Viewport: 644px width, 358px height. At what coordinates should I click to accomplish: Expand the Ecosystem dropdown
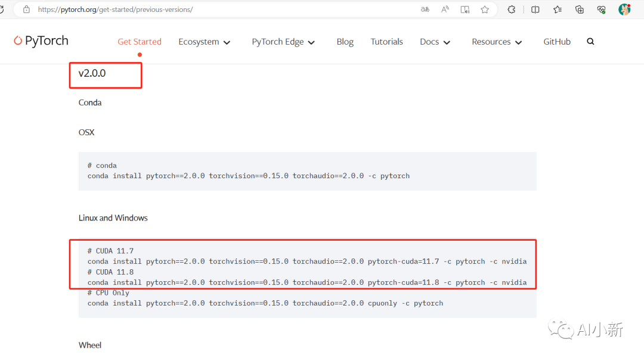click(x=204, y=42)
